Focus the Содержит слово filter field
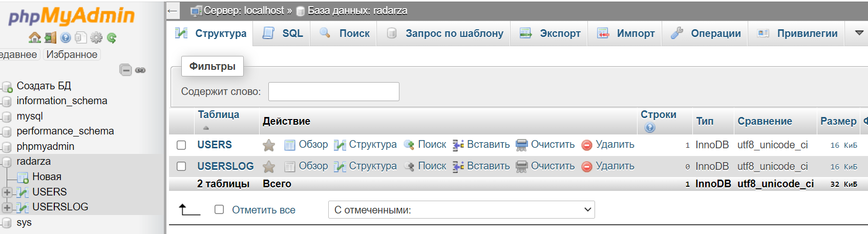This screenshot has width=868, height=234. [334, 91]
